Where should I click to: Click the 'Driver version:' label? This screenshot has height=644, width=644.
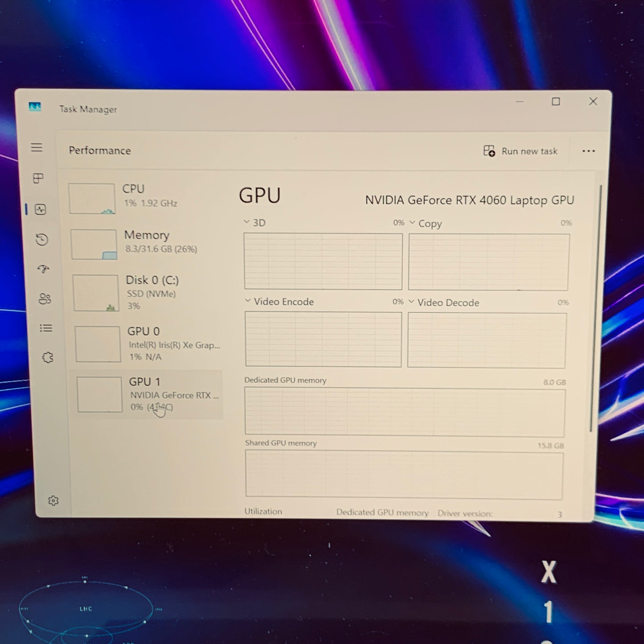point(465,513)
